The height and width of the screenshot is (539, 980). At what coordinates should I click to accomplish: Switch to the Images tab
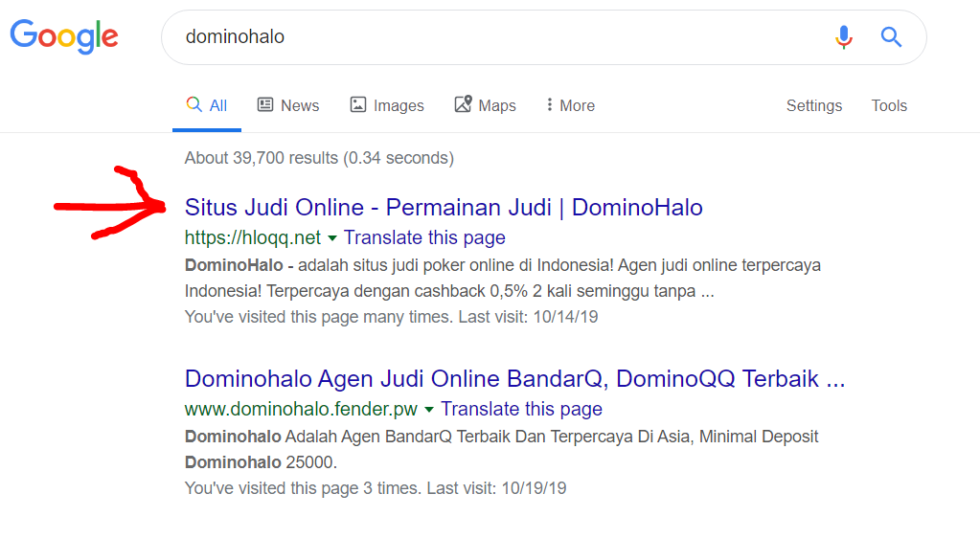pyautogui.click(x=387, y=105)
